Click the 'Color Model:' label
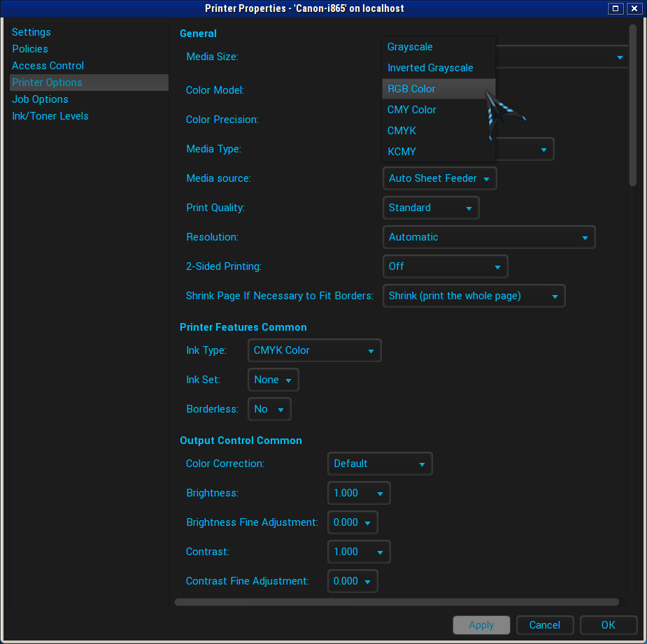The image size is (647, 644). click(x=215, y=90)
